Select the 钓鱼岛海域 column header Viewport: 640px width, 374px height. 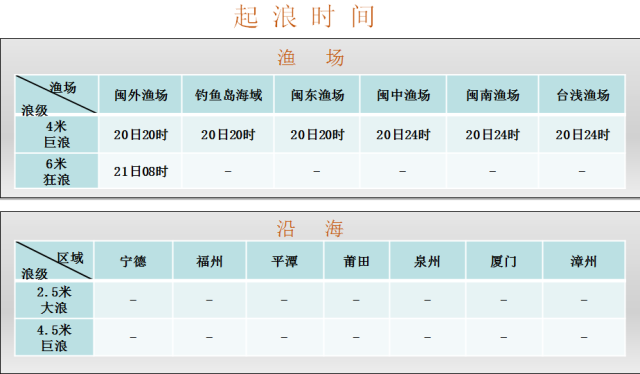(228, 95)
